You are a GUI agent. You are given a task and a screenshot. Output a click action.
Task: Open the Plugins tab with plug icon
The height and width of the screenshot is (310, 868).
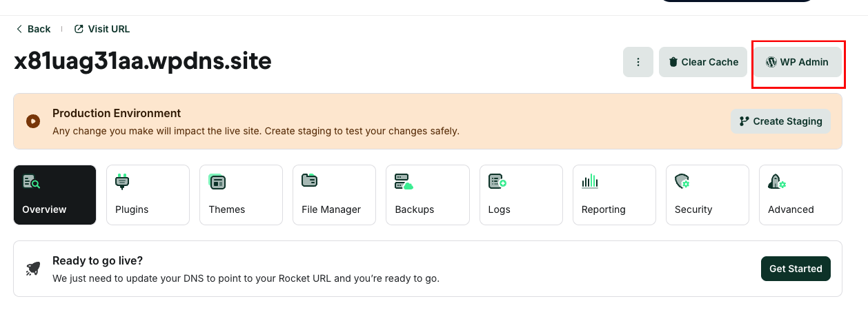(123, 182)
